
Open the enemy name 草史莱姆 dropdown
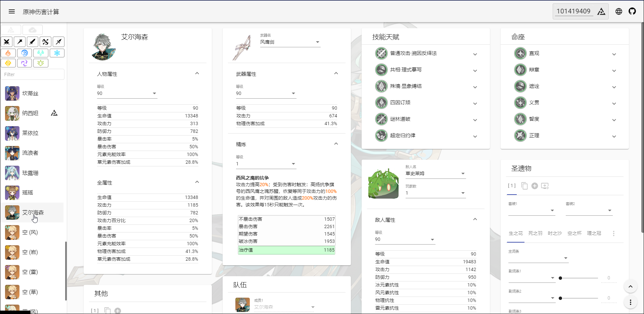coord(435,173)
